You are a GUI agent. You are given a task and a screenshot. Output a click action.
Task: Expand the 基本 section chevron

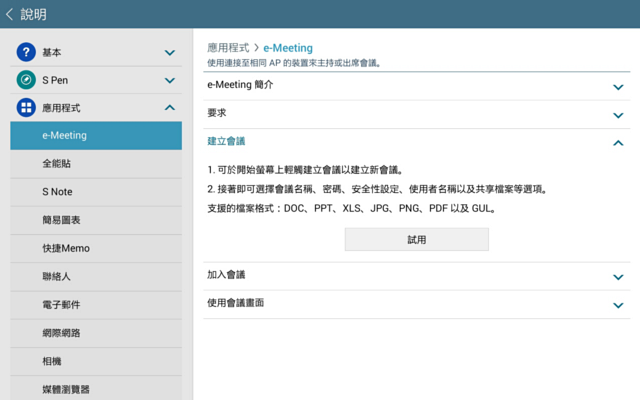click(x=170, y=53)
